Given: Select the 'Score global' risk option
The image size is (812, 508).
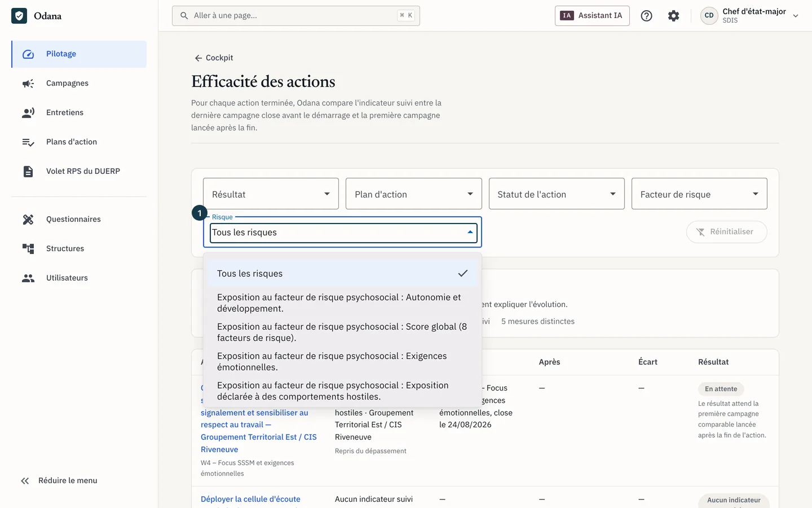Looking at the screenshot, I should coord(342,332).
